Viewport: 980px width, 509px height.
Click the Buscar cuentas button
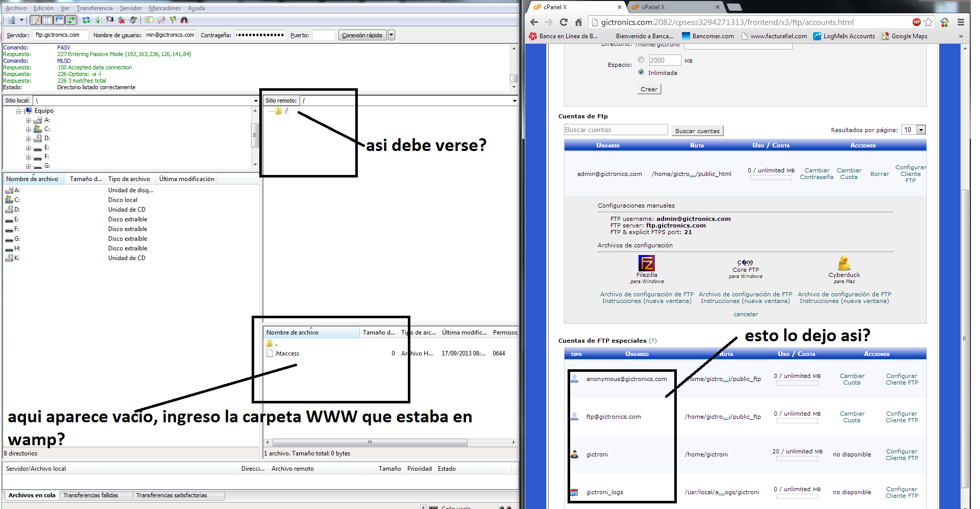click(x=697, y=131)
